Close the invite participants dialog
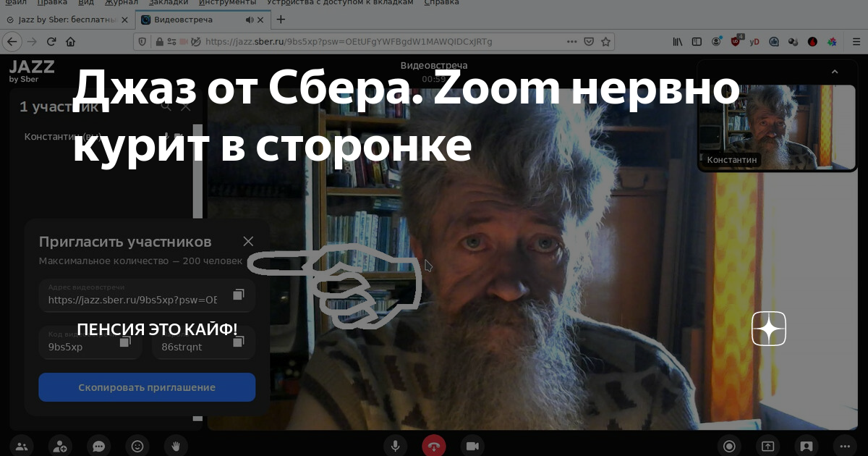Viewport: 868px width, 456px height. pos(248,242)
